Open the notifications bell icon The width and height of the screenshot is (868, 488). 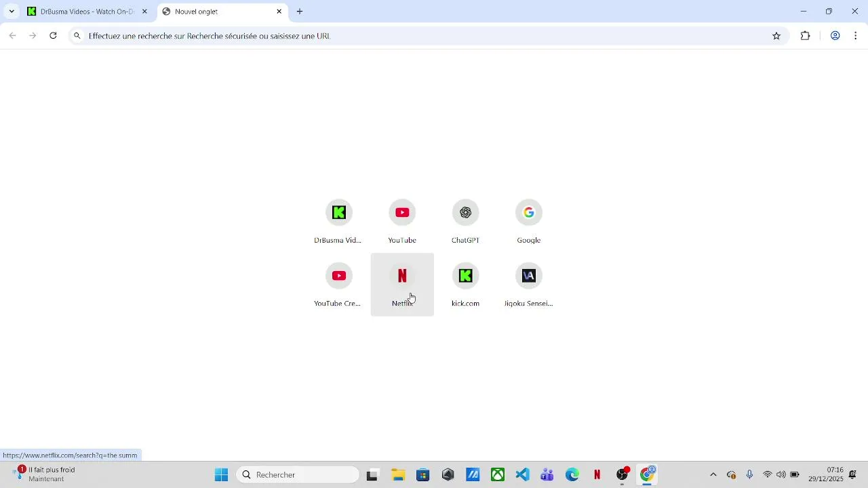853,475
